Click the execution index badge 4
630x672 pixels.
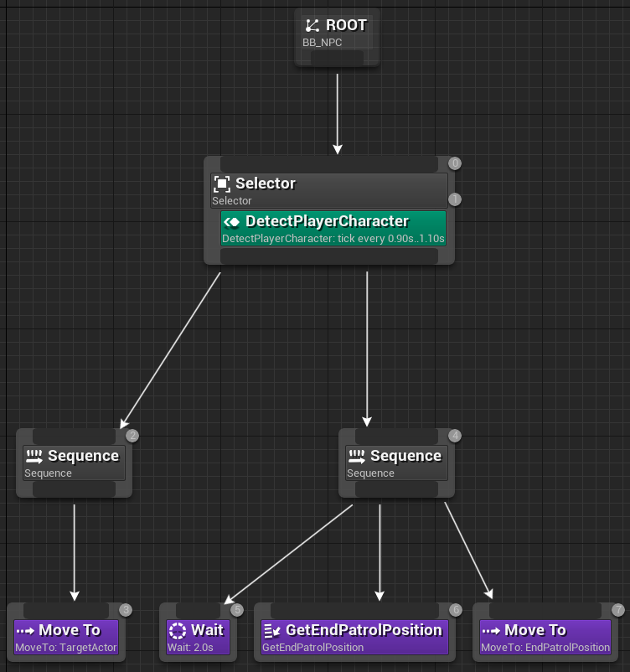point(455,436)
